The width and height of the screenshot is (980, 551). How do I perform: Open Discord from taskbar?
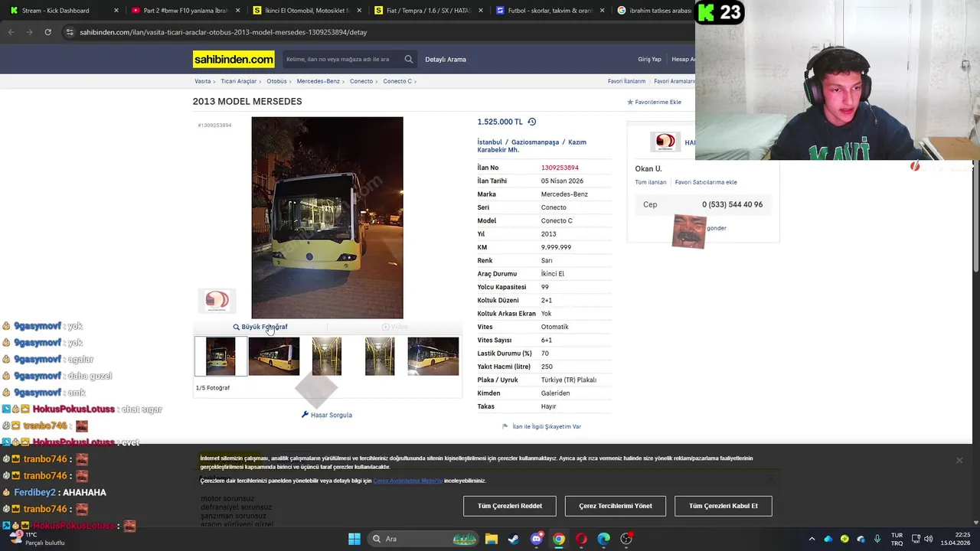click(x=537, y=539)
